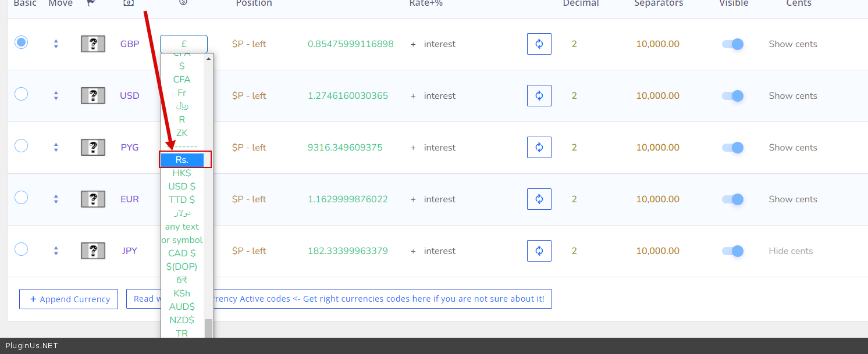Click the refresh rate icon for EUR

[539, 199]
